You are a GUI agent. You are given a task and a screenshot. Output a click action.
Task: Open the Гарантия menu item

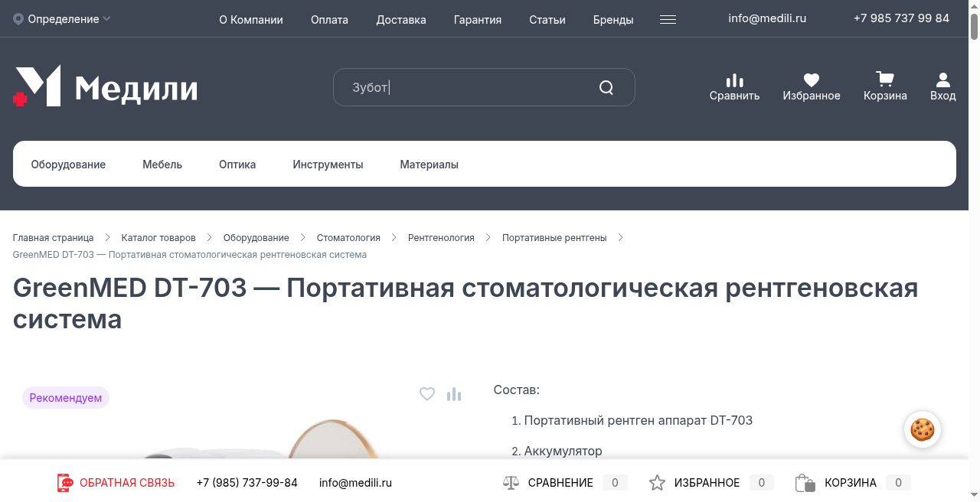pos(478,20)
